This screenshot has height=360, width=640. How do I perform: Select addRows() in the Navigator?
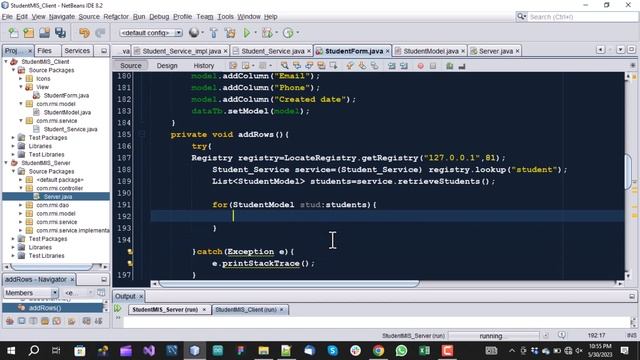(x=45, y=308)
